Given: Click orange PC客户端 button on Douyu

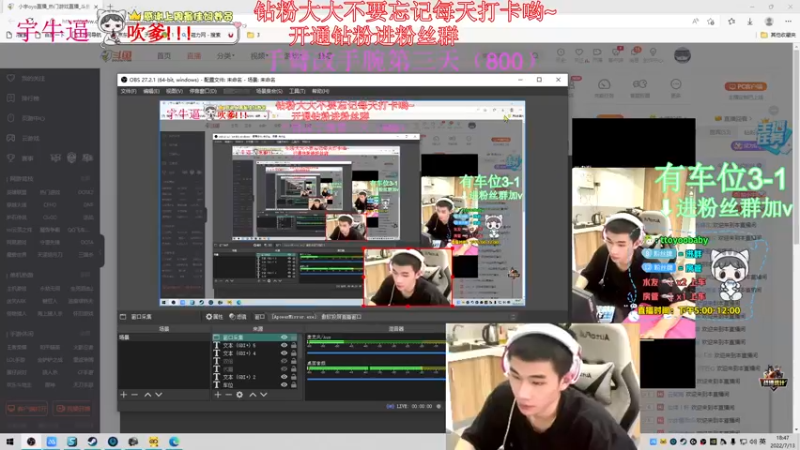Looking at the screenshot, I should pos(745,87).
